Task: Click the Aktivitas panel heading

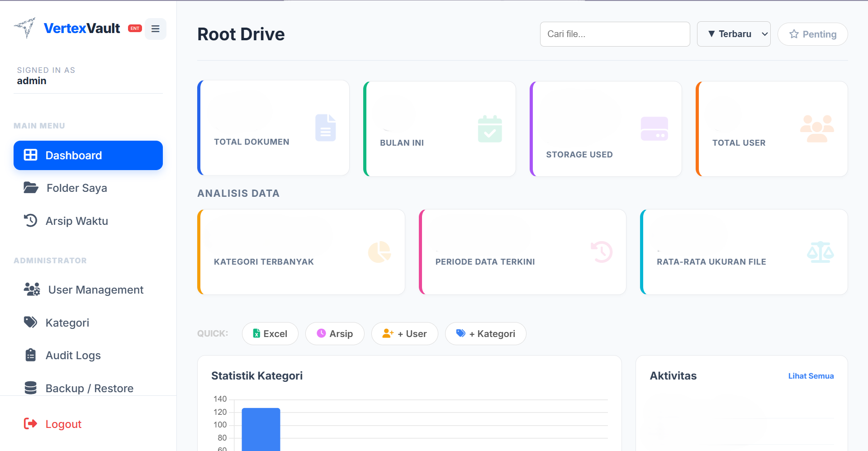Action: [673, 376]
